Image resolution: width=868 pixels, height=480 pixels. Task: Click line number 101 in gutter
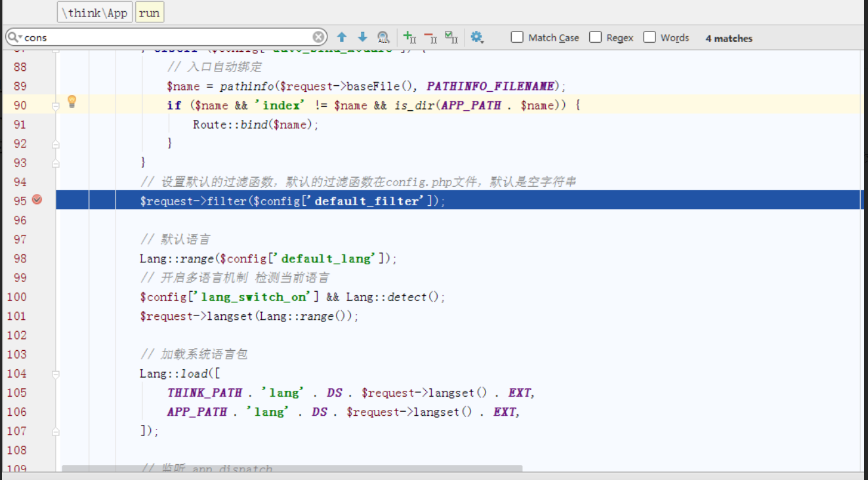pos(16,316)
